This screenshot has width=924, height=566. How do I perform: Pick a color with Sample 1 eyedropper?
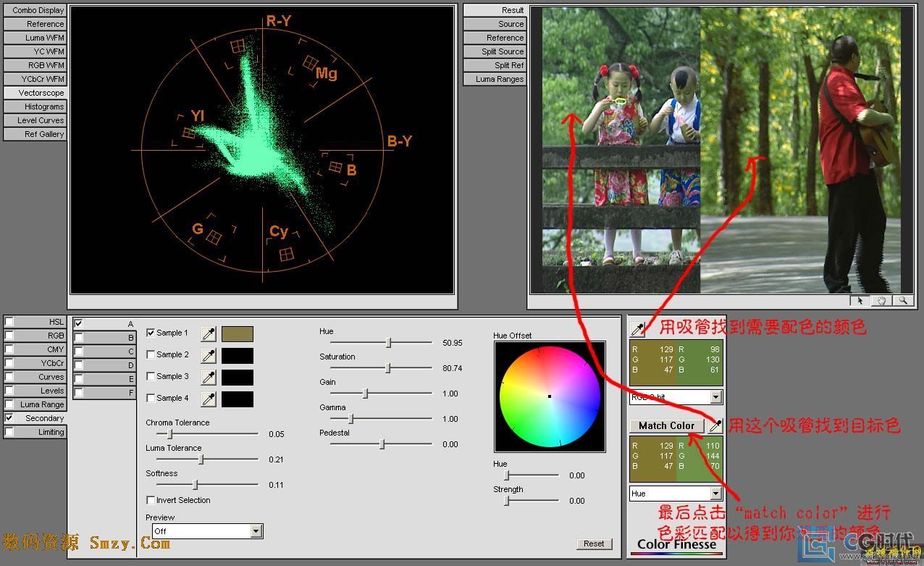coord(209,333)
